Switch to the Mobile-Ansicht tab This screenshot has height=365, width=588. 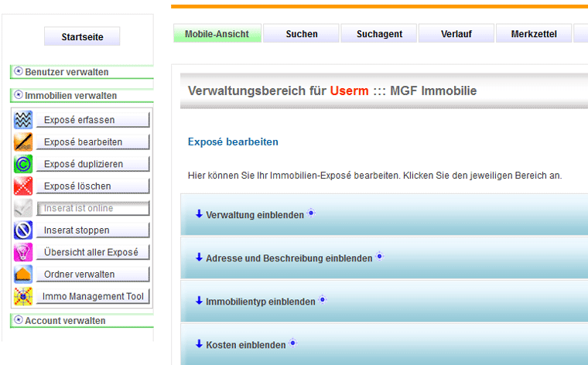click(x=217, y=34)
